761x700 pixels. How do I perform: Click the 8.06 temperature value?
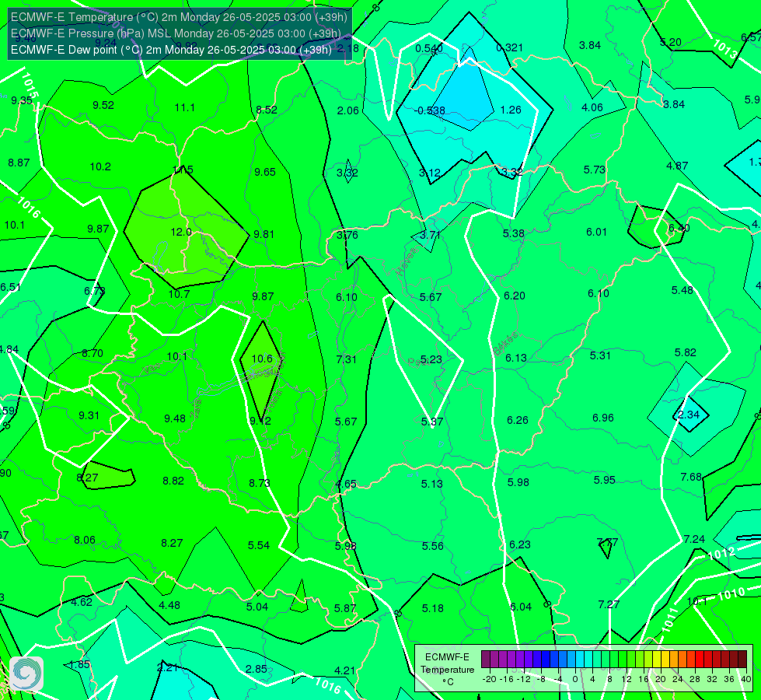pyautogui.click(x=85, y=540)
